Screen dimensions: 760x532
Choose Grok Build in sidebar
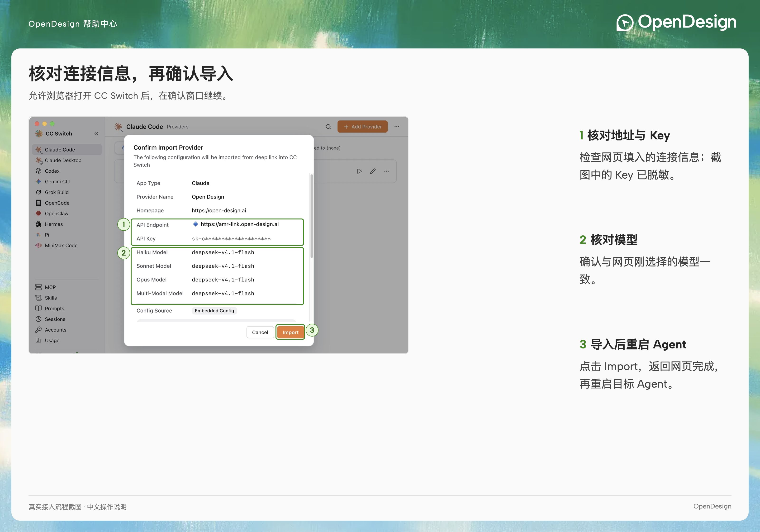[x=67, y=192]
